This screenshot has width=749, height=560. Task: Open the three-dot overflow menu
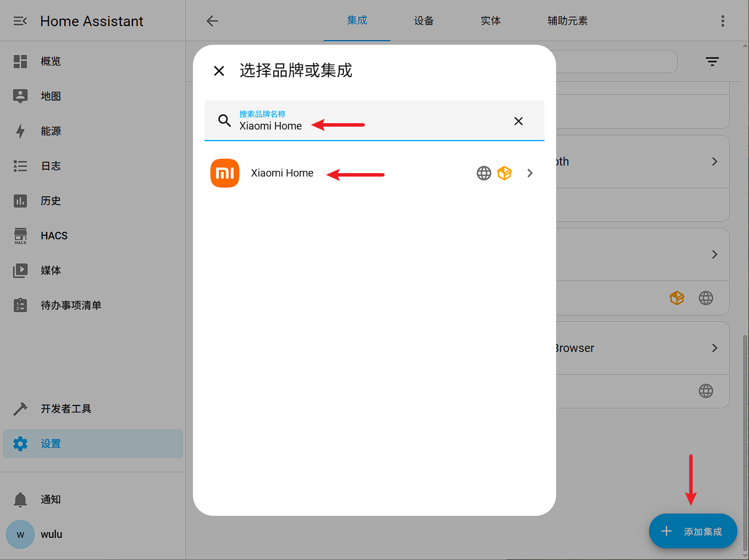click(x=722, y=21)
